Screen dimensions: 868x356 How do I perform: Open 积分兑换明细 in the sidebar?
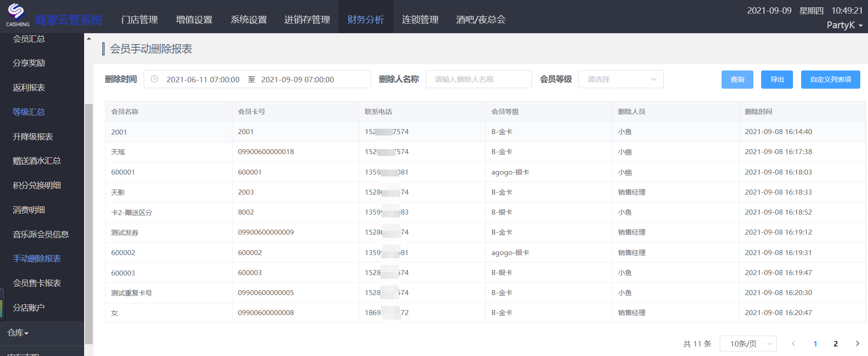point(37,185)
